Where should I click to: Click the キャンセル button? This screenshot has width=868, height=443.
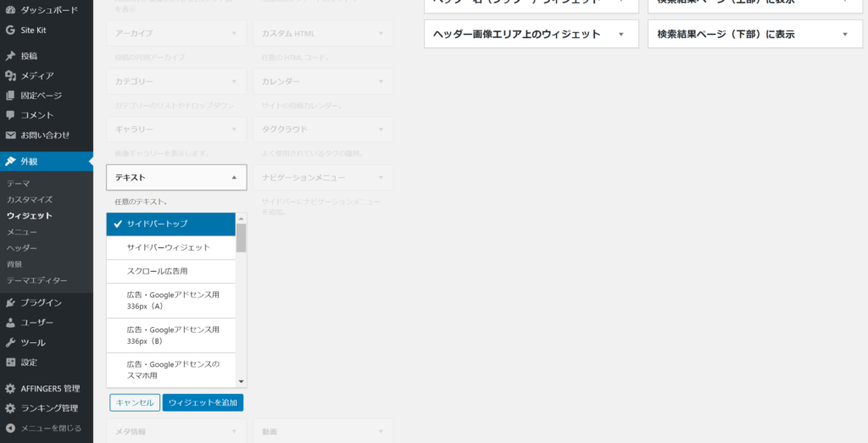135,402
